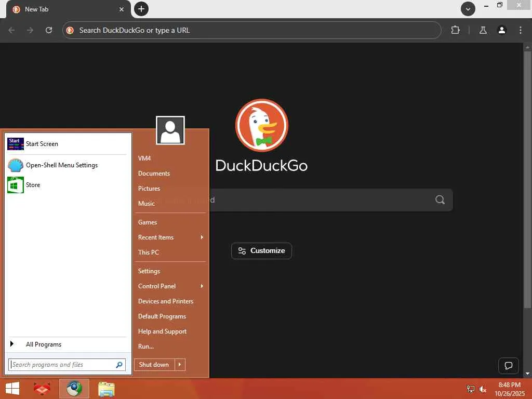Click the Windows Start button
Viewport: 532px width, 399px height.
(x=12, y=389)
